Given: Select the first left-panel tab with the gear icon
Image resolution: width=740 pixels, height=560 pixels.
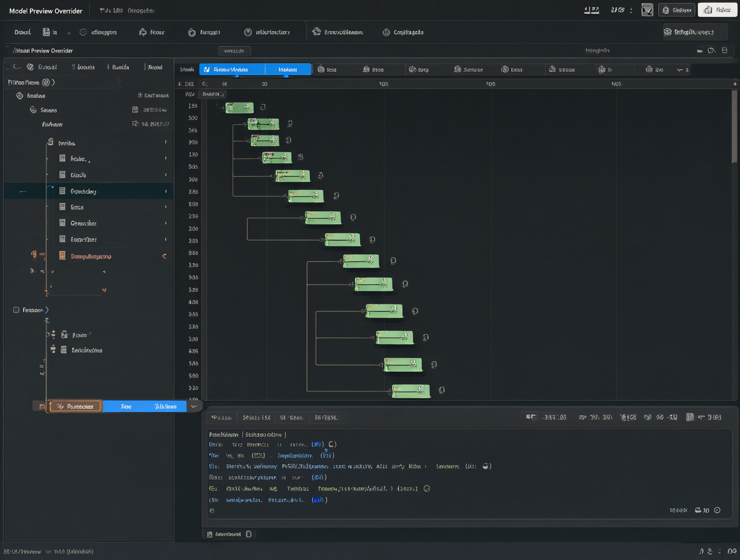Looking at the screenshot, I should [42, 67].
